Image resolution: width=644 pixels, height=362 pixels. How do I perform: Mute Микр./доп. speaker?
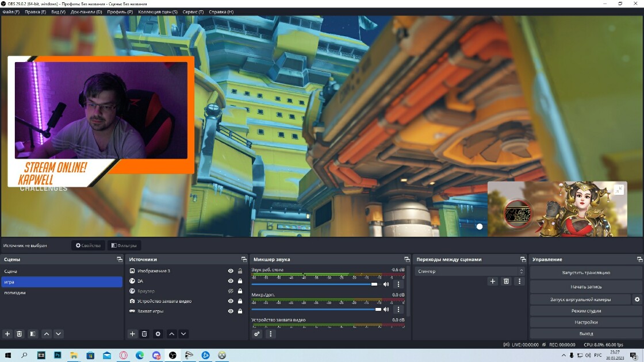pos(386,310)
